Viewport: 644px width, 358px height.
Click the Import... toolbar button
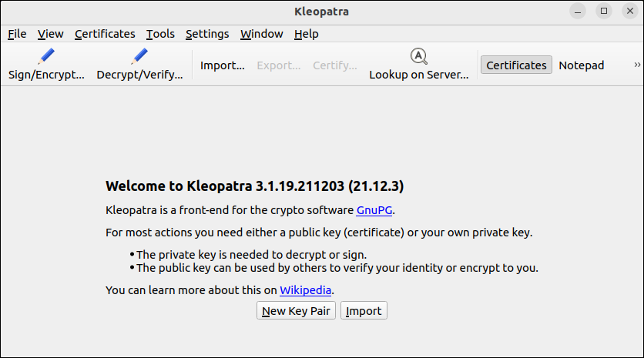coord(222,65)
